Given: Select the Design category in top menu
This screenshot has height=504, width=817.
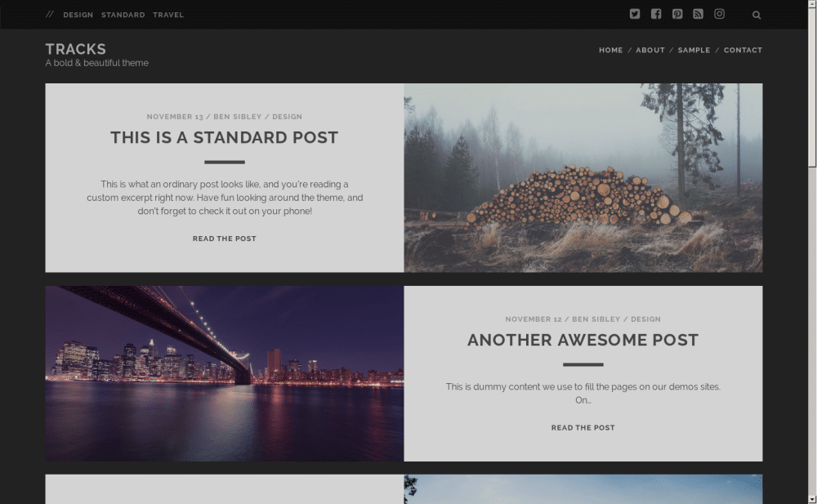Looking at the screenshot, I should 78,15.
